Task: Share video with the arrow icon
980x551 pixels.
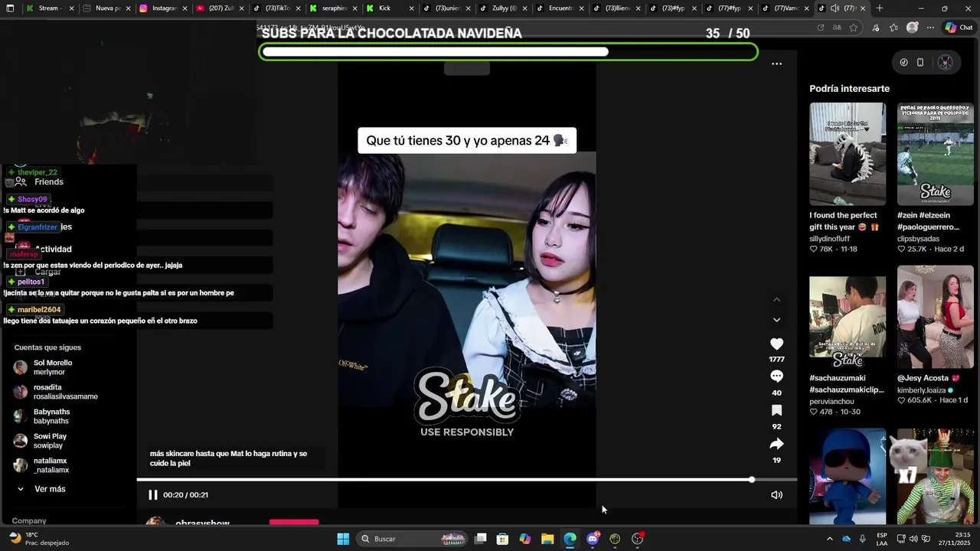Action: coord(776,444)
